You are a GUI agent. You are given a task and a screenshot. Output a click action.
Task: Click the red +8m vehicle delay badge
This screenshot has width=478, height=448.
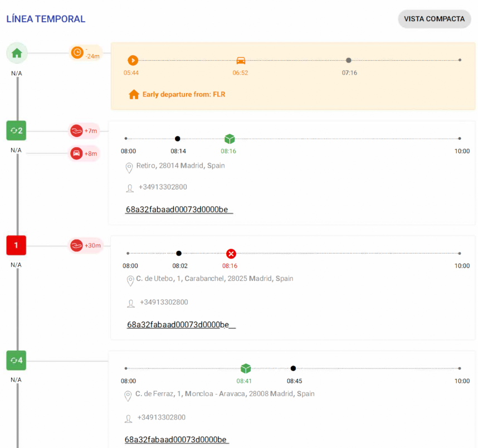[84, 154]
